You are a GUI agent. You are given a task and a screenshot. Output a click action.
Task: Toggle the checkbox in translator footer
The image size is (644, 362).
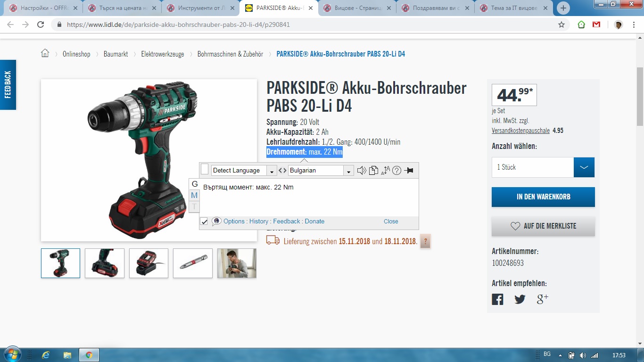204,221
